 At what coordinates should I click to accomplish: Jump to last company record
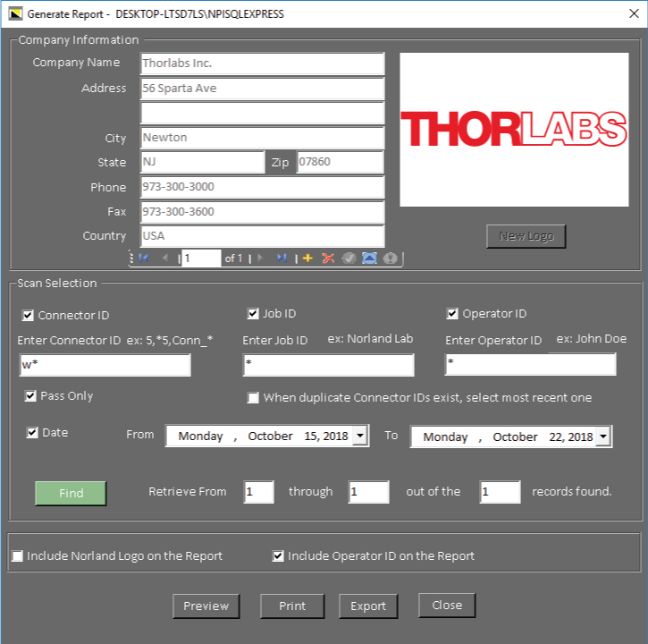pos(282,258)
